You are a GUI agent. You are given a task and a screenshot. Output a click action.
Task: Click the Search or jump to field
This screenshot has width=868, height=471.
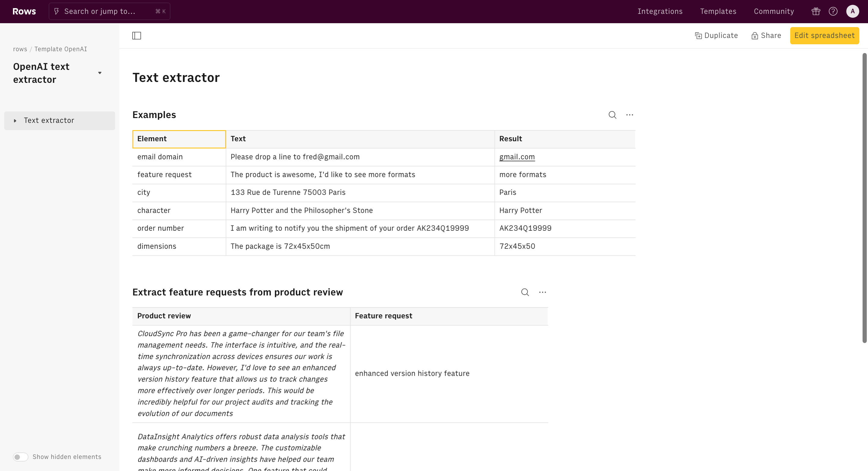109,11
